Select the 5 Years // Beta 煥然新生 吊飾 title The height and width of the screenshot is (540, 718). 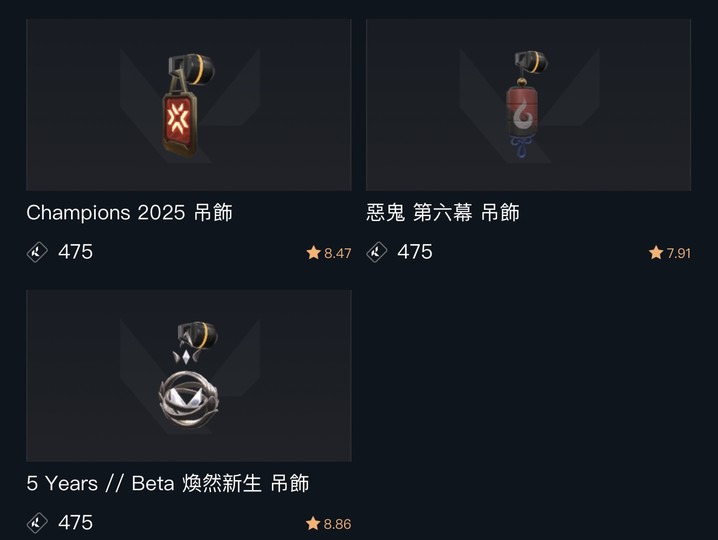click(x=168, y=483)
